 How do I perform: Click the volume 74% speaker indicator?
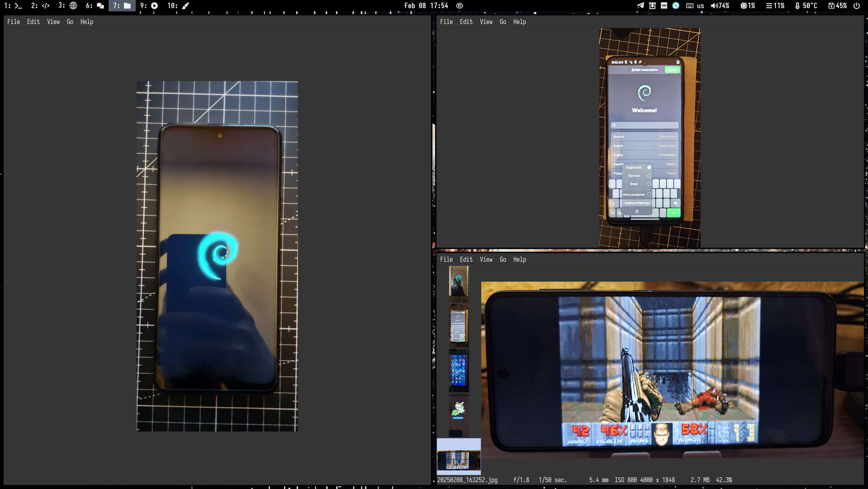pos(720,6)
